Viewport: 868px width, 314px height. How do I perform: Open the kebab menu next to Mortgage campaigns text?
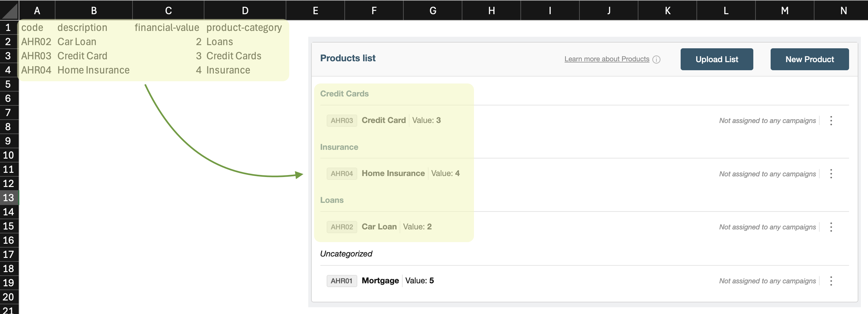pos(832,281)
